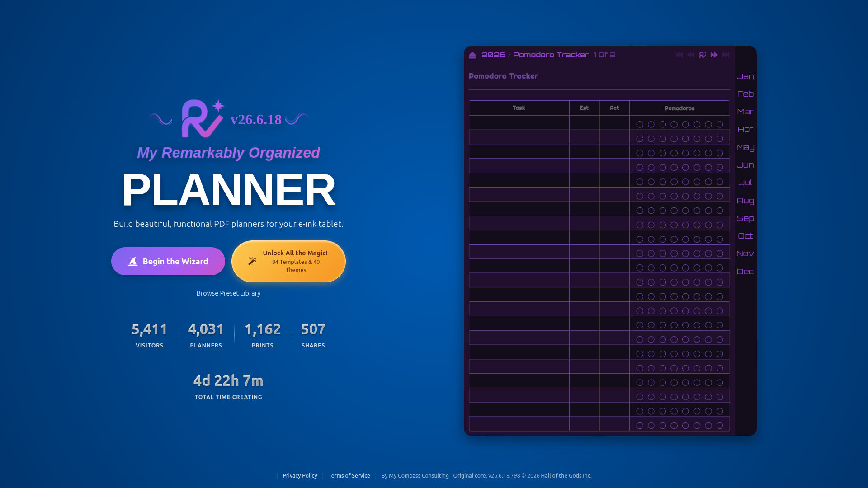Click the R logo icon in preview navigation
868x488 pixels.
(x=703, y=55)
